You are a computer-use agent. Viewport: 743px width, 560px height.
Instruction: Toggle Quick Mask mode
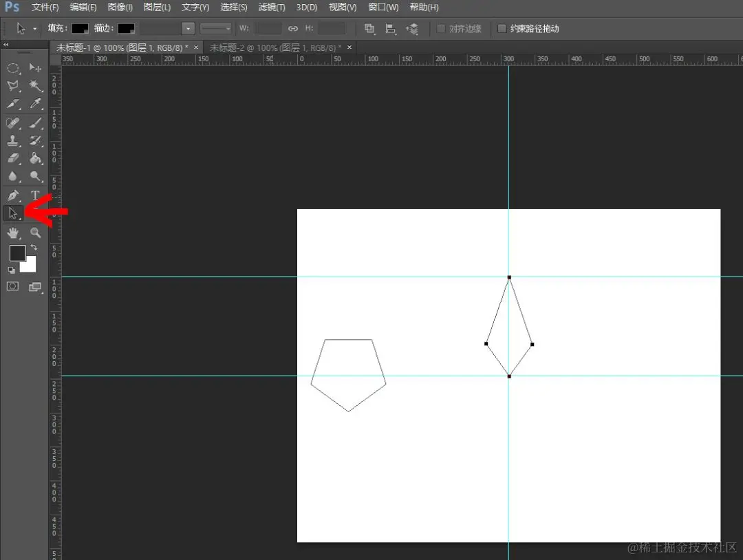coord(13,287)
